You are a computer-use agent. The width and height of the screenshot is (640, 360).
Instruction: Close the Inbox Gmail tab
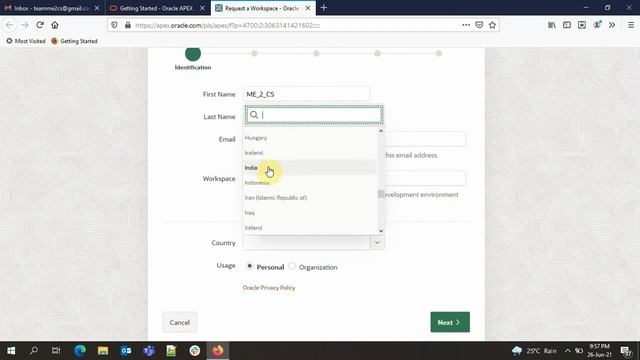[x=97, y=8]
